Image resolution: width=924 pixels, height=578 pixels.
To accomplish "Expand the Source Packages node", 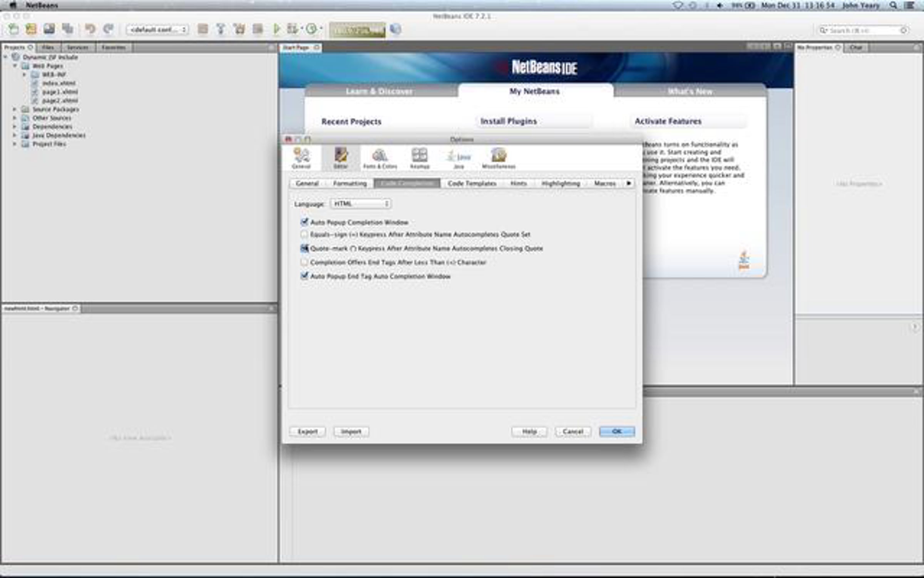I will pyautogui.click(x=15, y=109).
